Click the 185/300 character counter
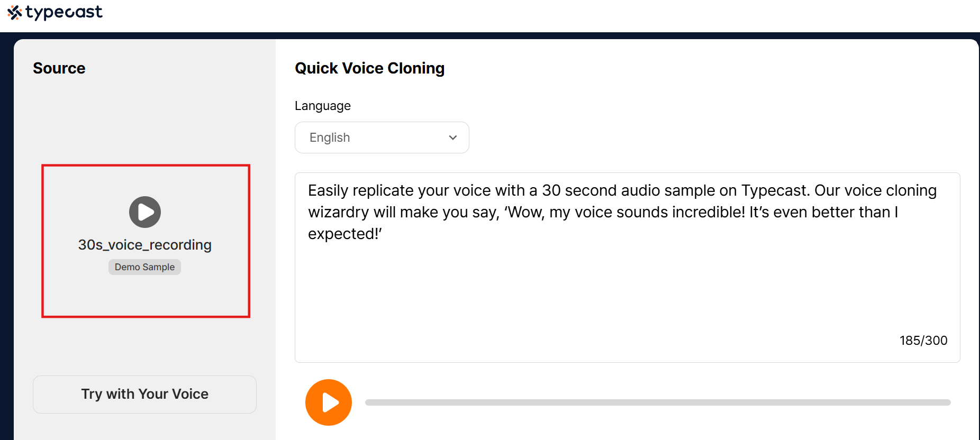This screenshot has height=440, width=980. point(923,341)
